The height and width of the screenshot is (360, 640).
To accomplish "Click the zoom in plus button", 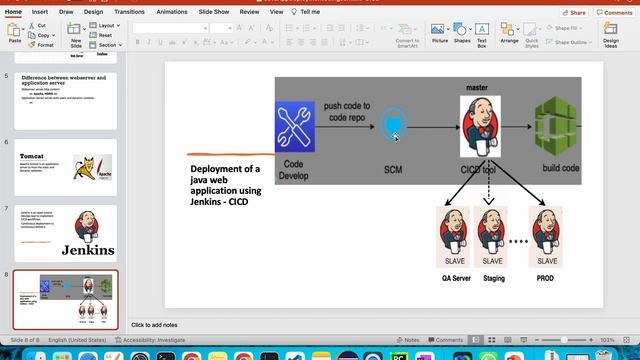I will (591, 340).
